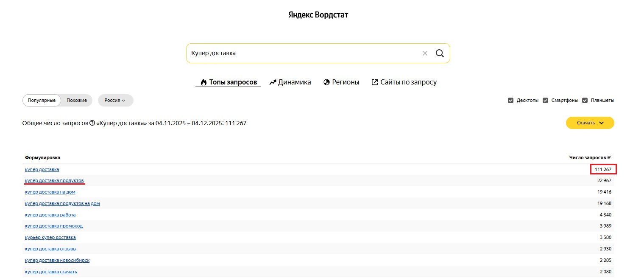The image size is (644, 278).
Task: Click the trending chart icon beside Динамика
Action: coord(273,81)
